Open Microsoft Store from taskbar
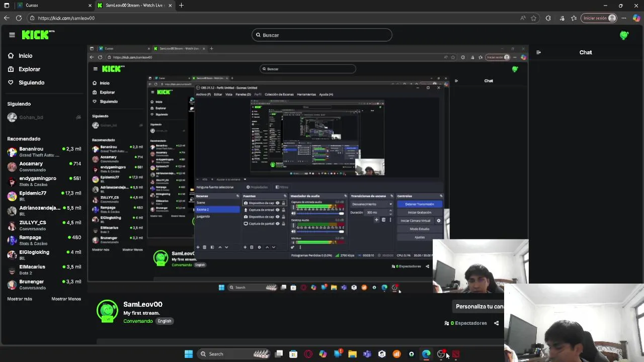 293,354
